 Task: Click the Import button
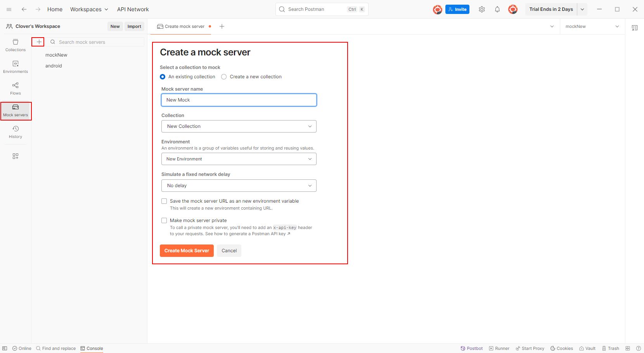(134, 26)
